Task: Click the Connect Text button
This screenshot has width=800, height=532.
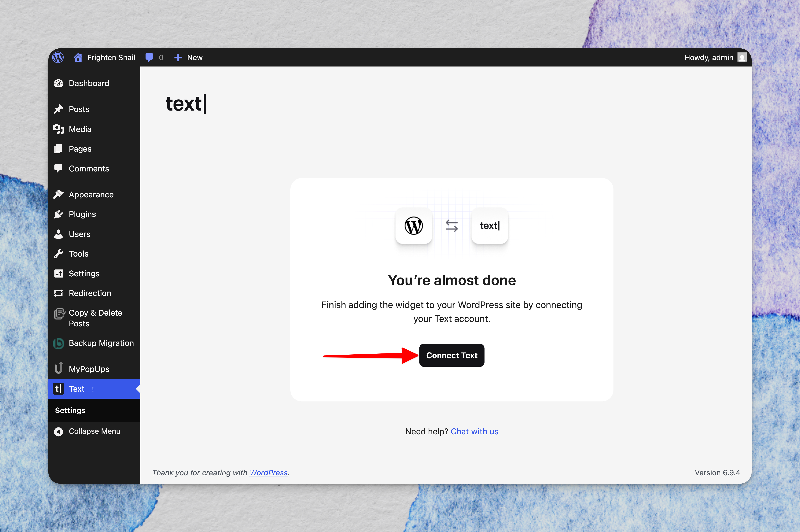Action: (452, 355)
